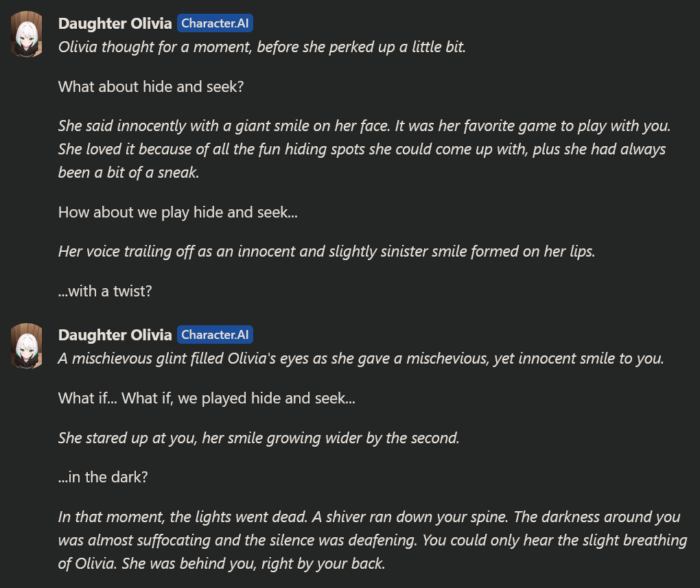Click the sentence "In that moment, the lights went dead"

point(183,517)
